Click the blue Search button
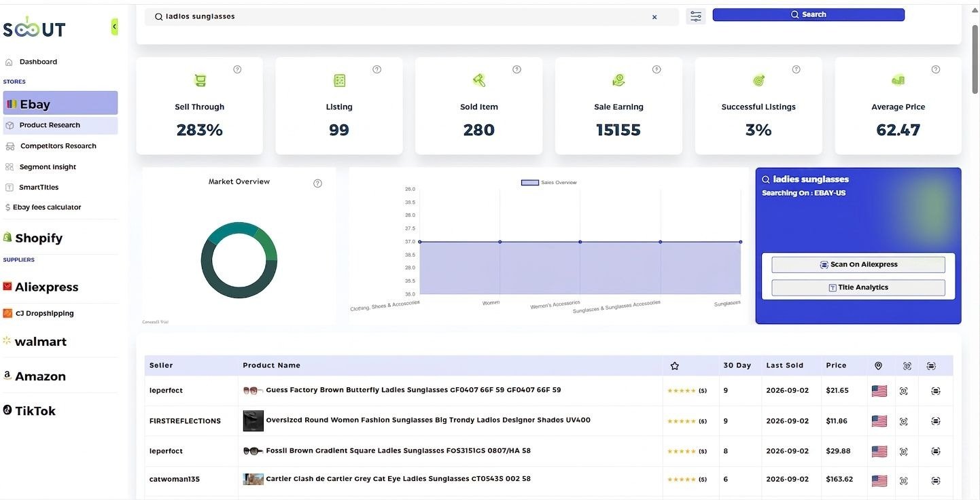Screen dimensions: 980x500 [x=808, y=14]
